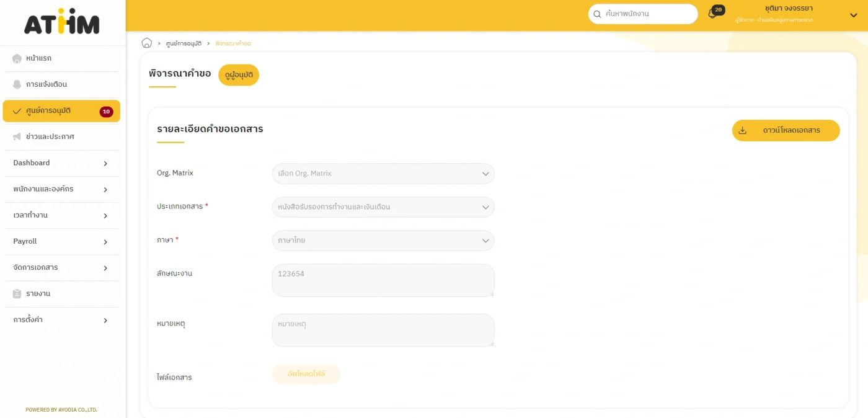The height and width of the screenshot is (418, 868).
Task: Click the home icon in breadcrumb
Action: click(147, 43)
